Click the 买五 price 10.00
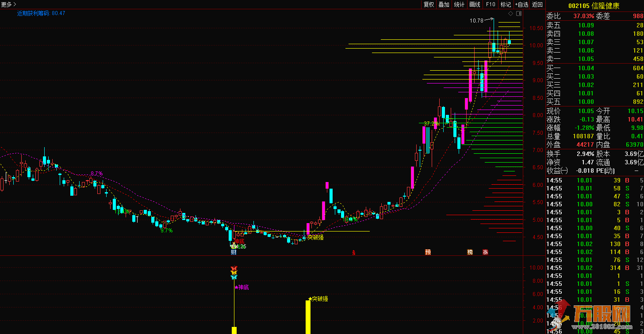Screen dimensions: 644x334 pos(586,102)
